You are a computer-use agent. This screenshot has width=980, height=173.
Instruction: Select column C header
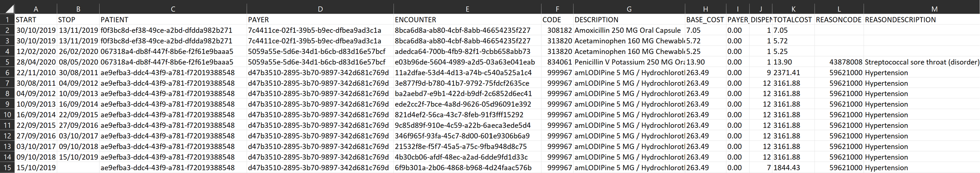tap(173, 9)
